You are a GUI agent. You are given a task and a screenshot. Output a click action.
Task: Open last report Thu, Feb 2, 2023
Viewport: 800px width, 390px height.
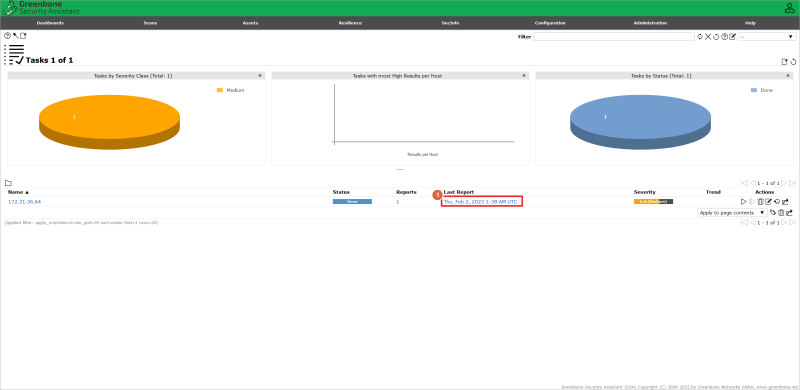click(x=480, y=202)
